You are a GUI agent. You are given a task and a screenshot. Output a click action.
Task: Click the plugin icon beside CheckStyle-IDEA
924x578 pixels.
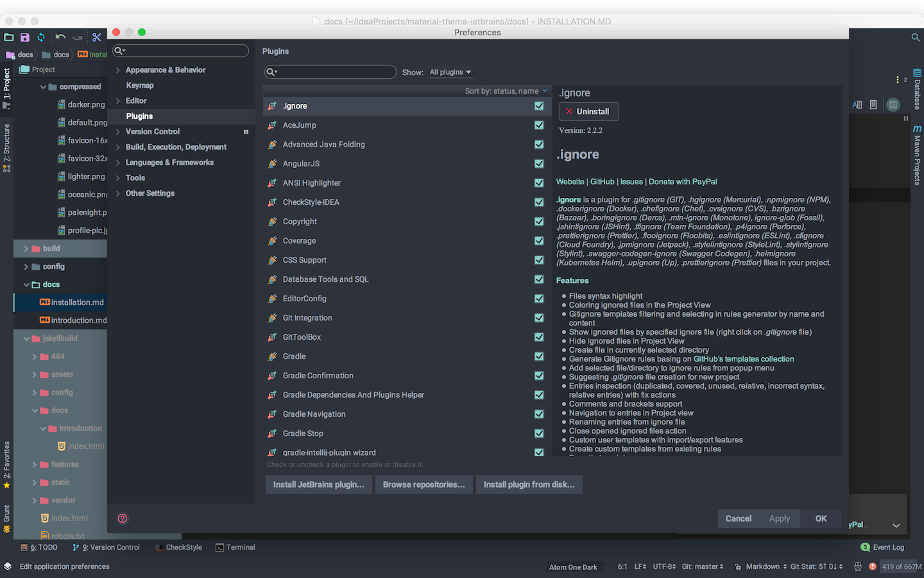(272, 202)
